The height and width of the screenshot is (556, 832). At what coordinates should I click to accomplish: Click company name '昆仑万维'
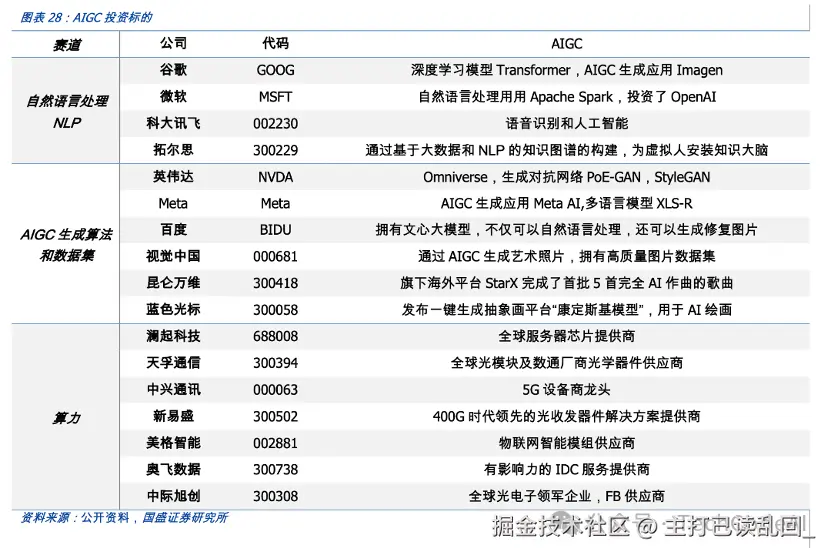pyautogui.click(x=174, y=283)
